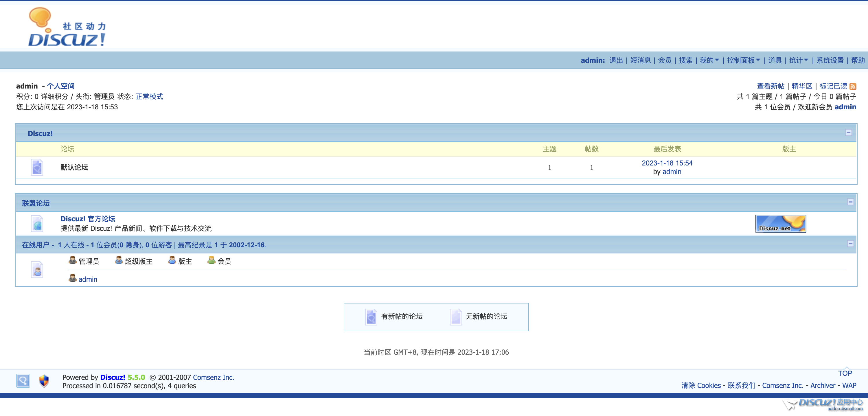Click 短消息 in navigation bar
The width and height of the screenshot is (868, 416).
coord(640,60)
